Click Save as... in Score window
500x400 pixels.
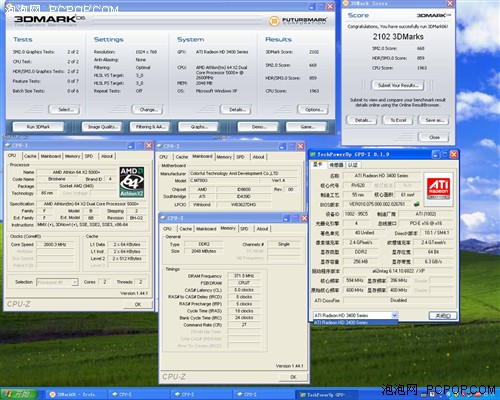point(434,120)
